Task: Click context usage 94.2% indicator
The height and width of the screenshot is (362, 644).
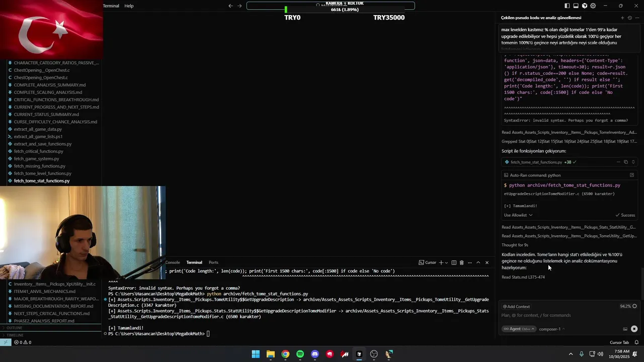Action: [x=628, y=306]
